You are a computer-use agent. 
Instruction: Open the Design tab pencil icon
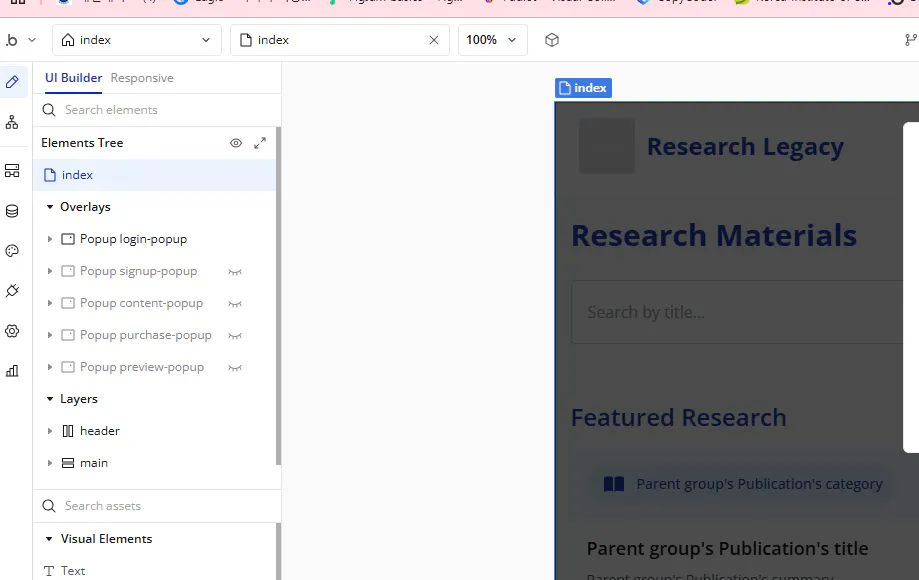(x=12, y=82)
